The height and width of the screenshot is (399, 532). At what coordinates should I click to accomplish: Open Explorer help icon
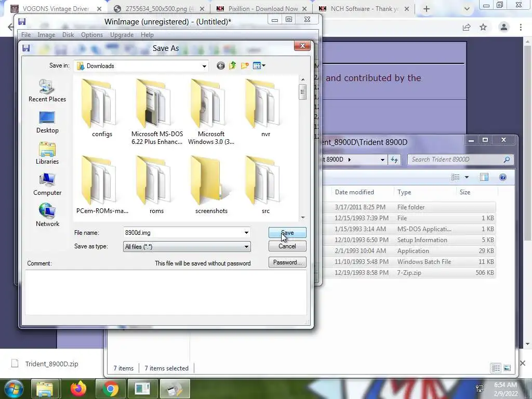pyautogui.click(x=503, y=177)
